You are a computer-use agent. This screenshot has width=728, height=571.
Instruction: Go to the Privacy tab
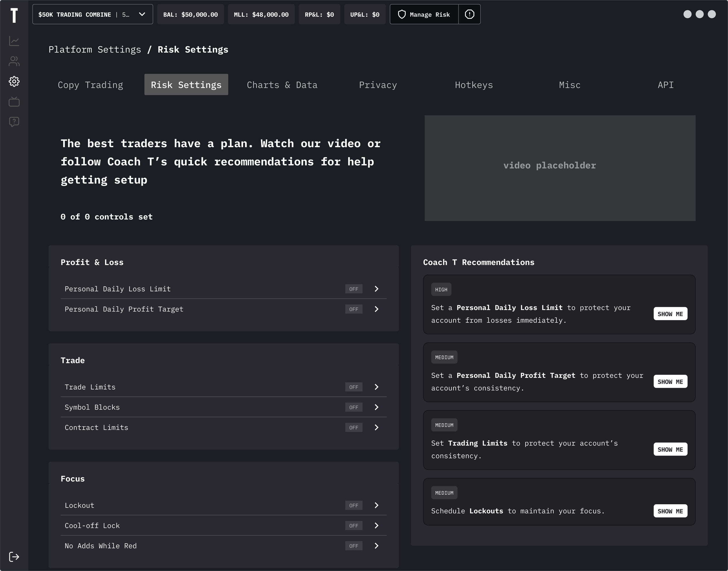(x=378, y=84)
